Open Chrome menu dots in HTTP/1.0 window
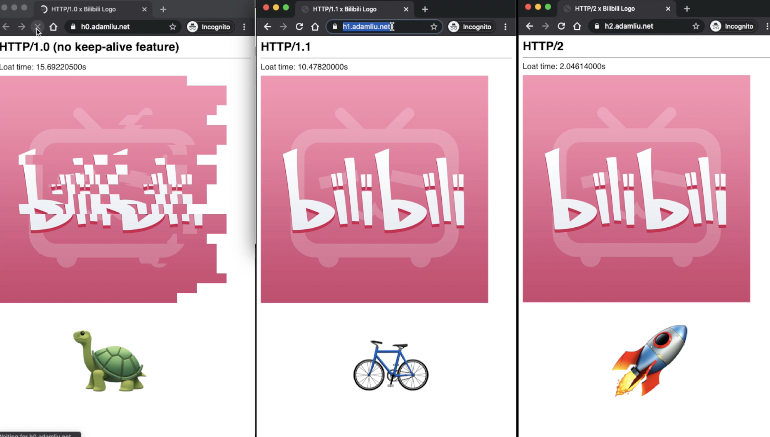Viewport: 770px width, 437px height. pos(244,27)
